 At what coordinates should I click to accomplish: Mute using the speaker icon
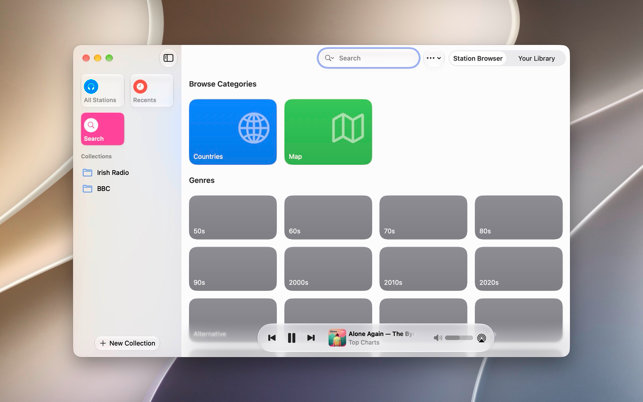pyautogui.click(x=438, y=338)
